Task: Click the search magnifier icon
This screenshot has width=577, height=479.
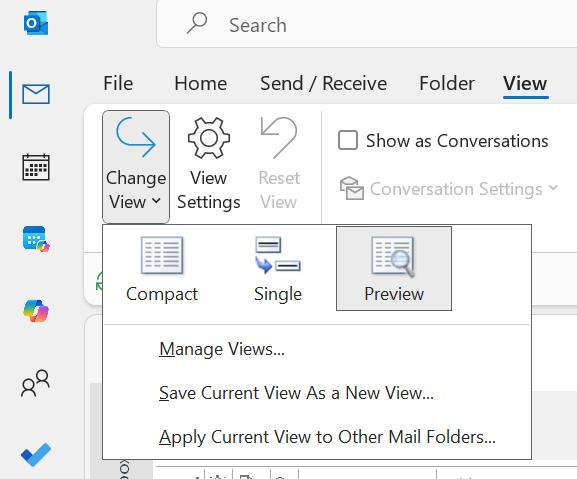Action: coord(197,23)
